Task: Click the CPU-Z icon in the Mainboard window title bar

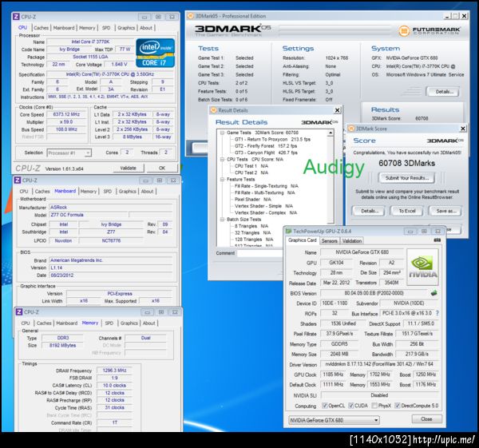Action: coord(18,180)
